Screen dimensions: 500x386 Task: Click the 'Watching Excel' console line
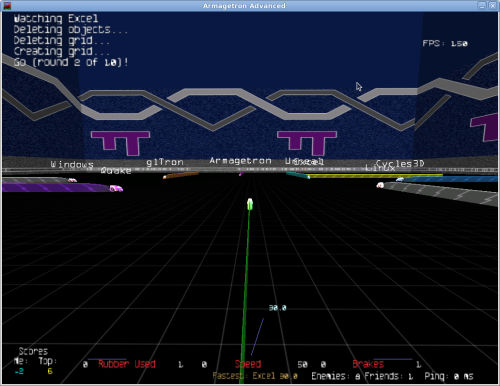tap(56, 18)
